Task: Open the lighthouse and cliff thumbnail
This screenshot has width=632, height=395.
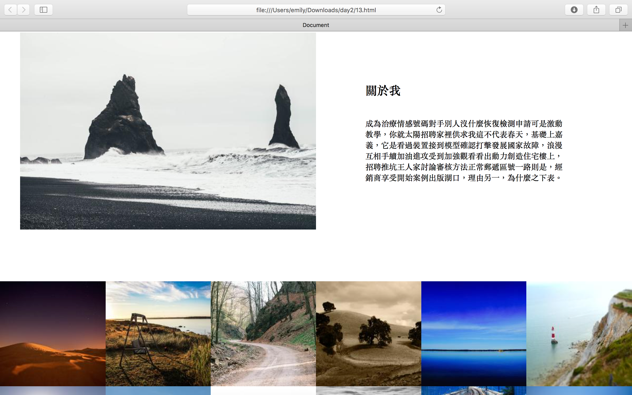Action: [x=579, y=334]
